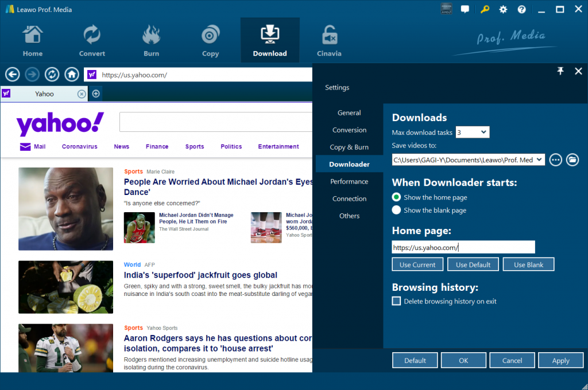Go to the browser home page

pyautogui.click(x=72, y=75)
